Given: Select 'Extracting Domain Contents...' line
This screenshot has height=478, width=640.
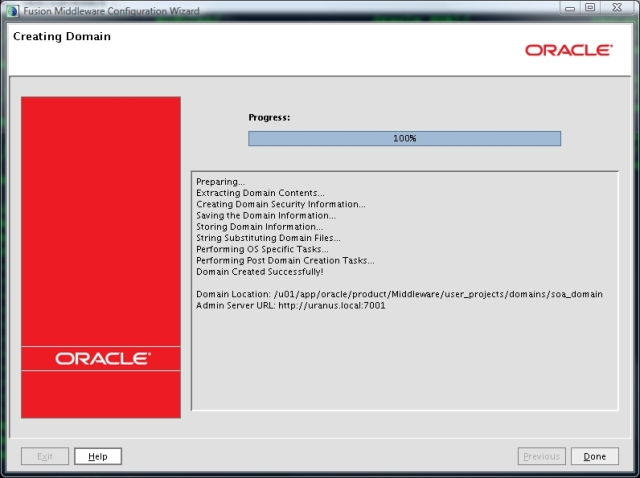Looking at the screenshot, I should [260, 193].
